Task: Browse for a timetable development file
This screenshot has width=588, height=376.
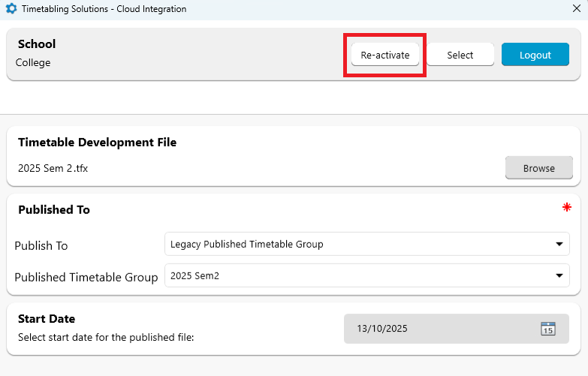Action: pyautogui.click(x=538, y=168)
